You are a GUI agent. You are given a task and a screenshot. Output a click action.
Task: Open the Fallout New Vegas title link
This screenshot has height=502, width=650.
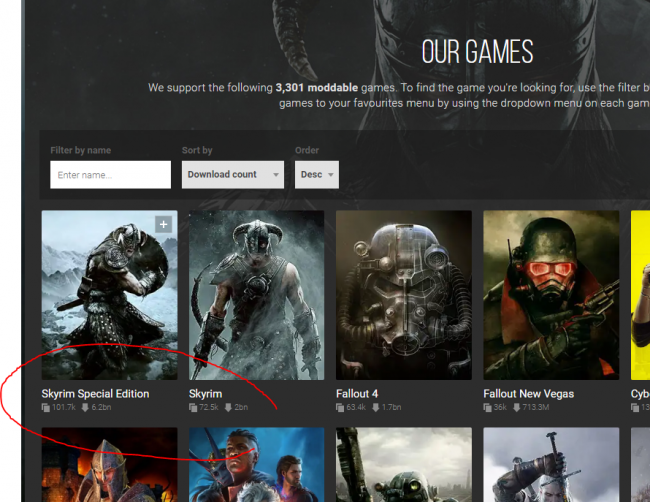tap(528, 394)
